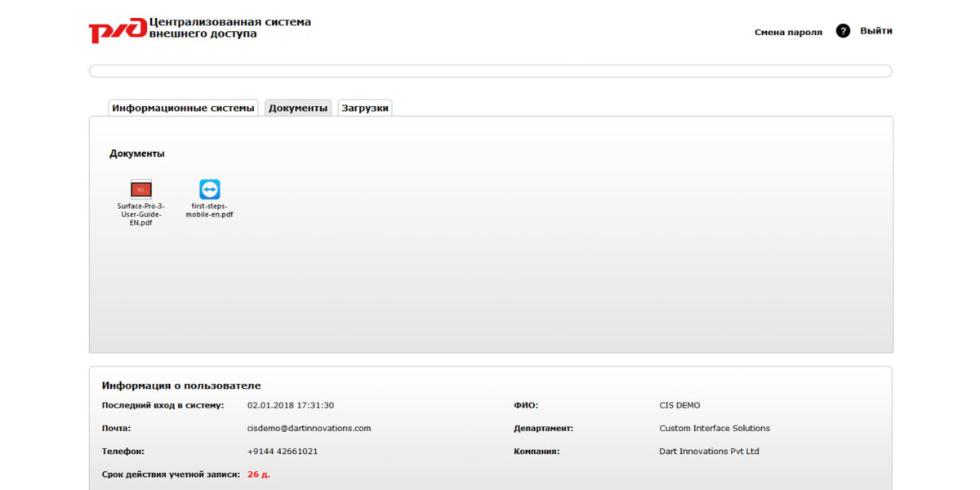Open the Surface-Pro-3 PDF document icon

point(141,189)
